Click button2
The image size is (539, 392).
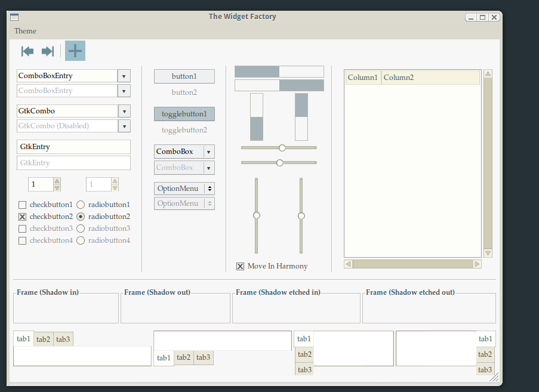[184, 92]
